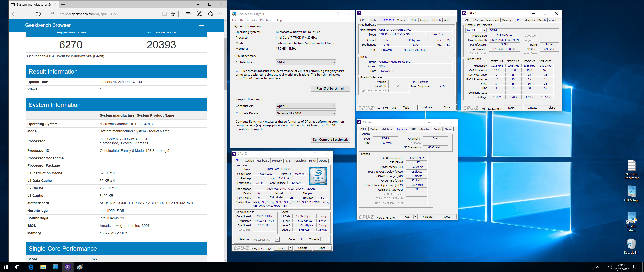Open New Text Document desktop icon
644x272 pixels.
coord(631,169)
